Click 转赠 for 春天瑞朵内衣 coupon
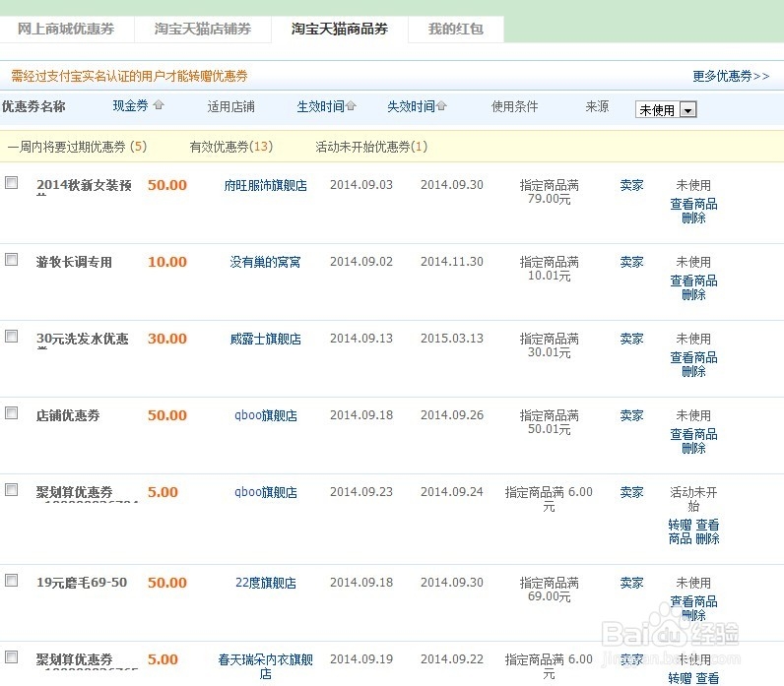The width and height of the screenshot is (784, 686). (680, 678)
